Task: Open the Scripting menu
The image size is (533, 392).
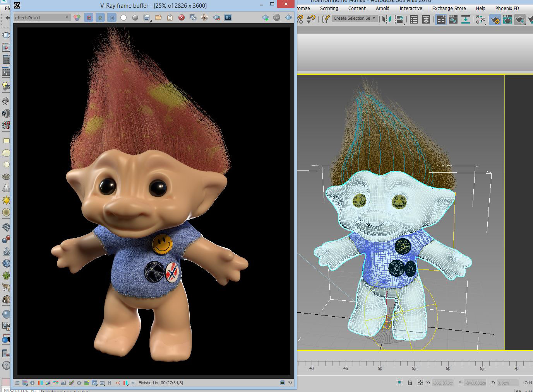Action: (x=329, y=8)
